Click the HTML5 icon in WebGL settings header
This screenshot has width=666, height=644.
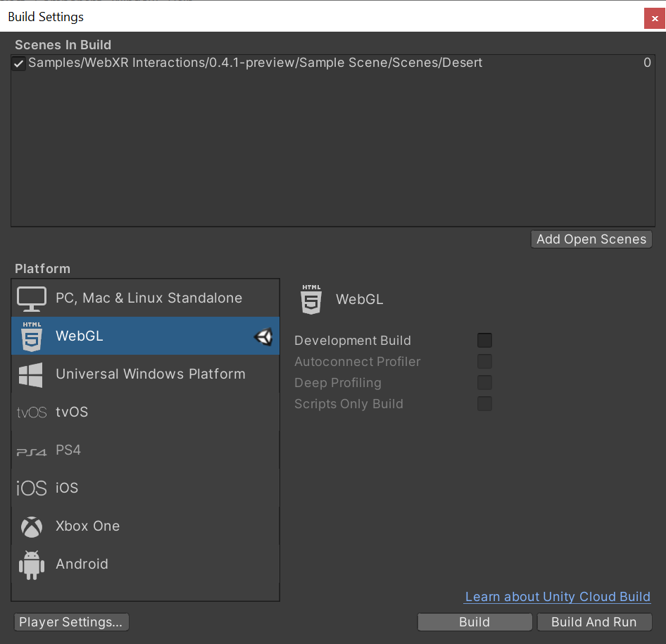coord(311,299)
